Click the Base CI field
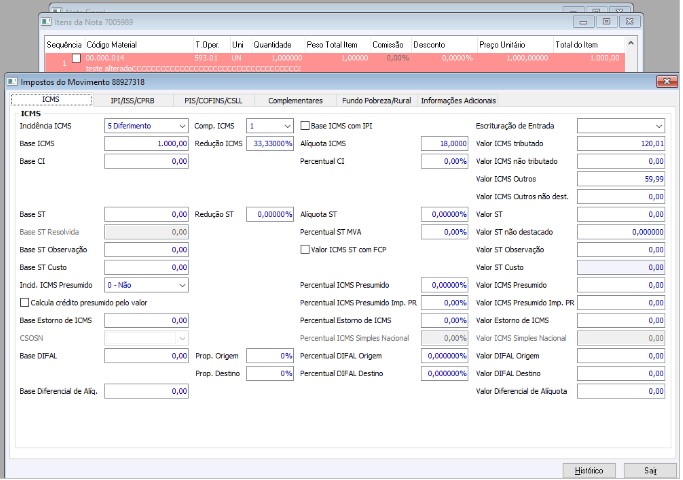 point(146,161)
